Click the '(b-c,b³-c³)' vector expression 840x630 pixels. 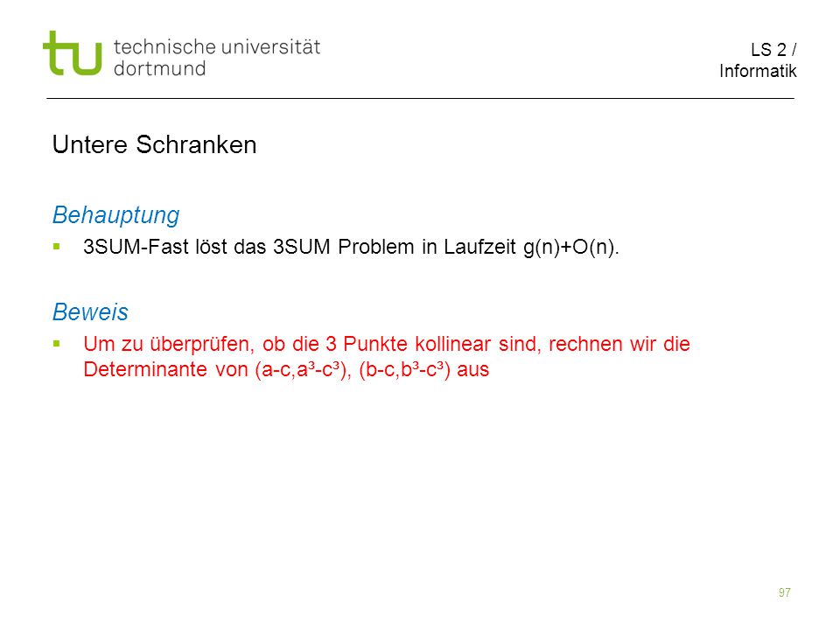pyautogui.click(x=404, y=369)
